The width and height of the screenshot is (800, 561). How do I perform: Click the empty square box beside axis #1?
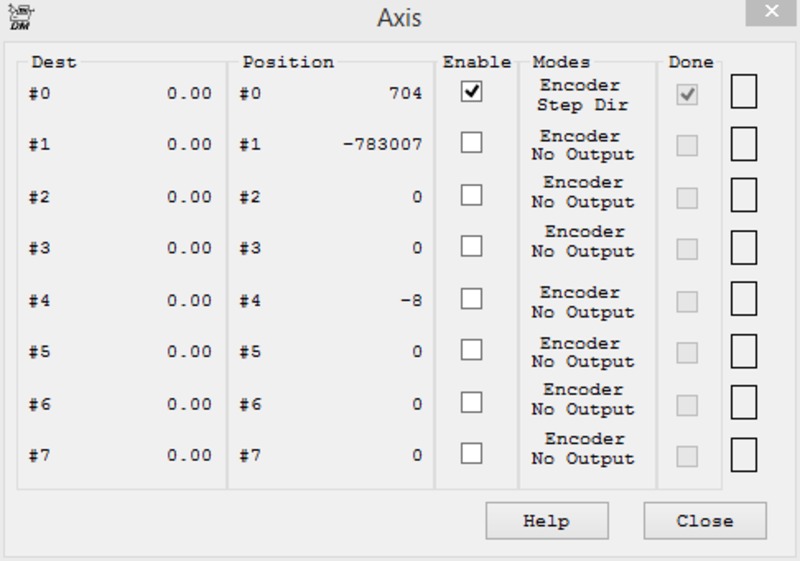point(743,144)
